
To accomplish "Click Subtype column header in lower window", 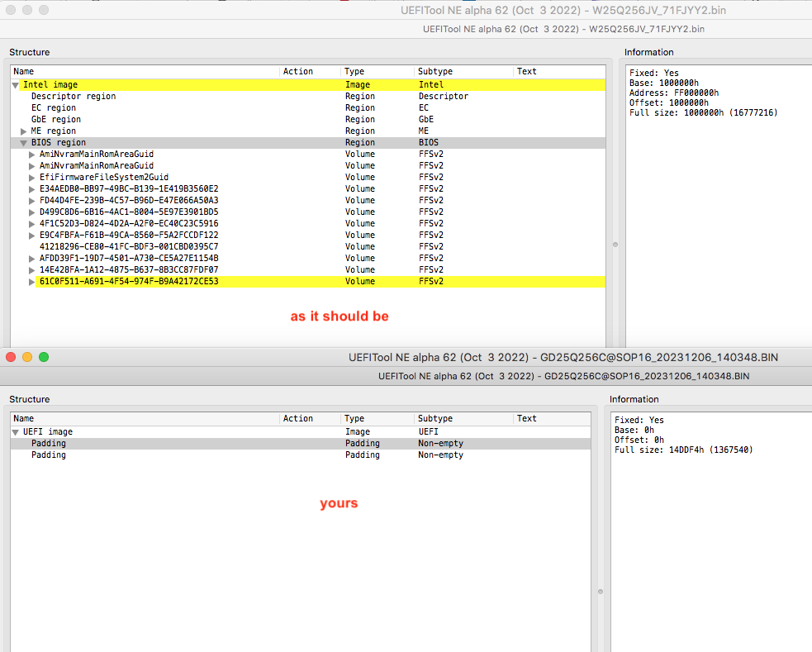I will pos(464,418).
